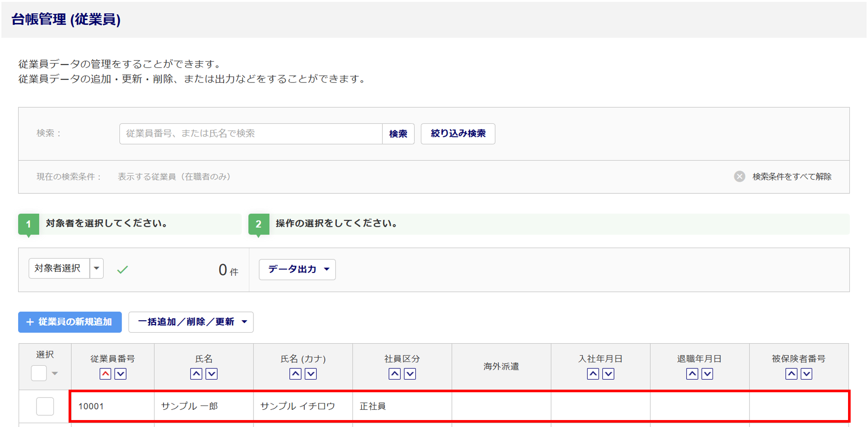The height and width of the screenshot is (427, 868).
Task: Expand the データ出力 dropdown menu
Action: (x=297, y=269)
